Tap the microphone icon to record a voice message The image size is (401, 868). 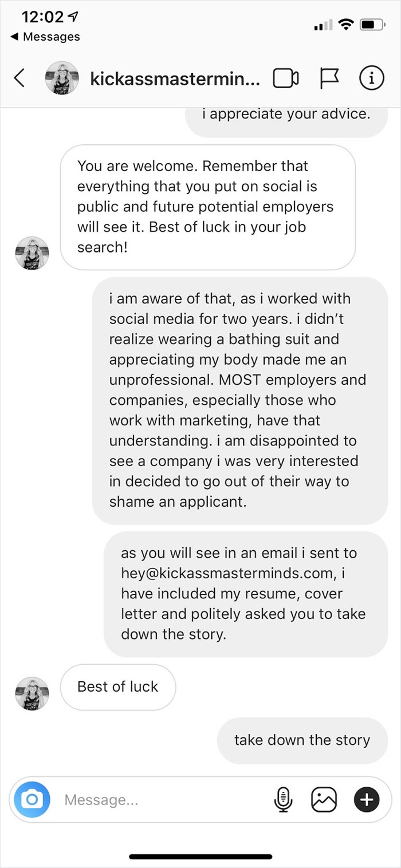(x=284, y=799)
